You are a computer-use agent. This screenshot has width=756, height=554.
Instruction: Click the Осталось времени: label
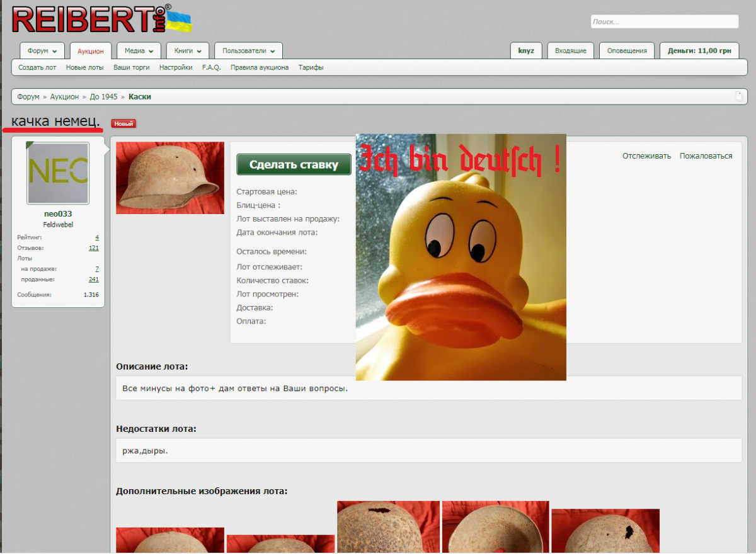pyautogui.click(x=272, y=252)
